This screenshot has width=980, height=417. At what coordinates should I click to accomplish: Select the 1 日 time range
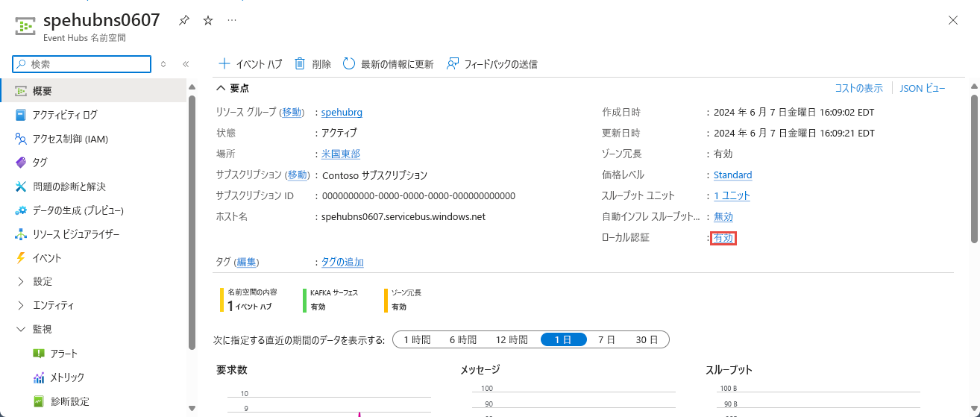click(x=562, y=339)
